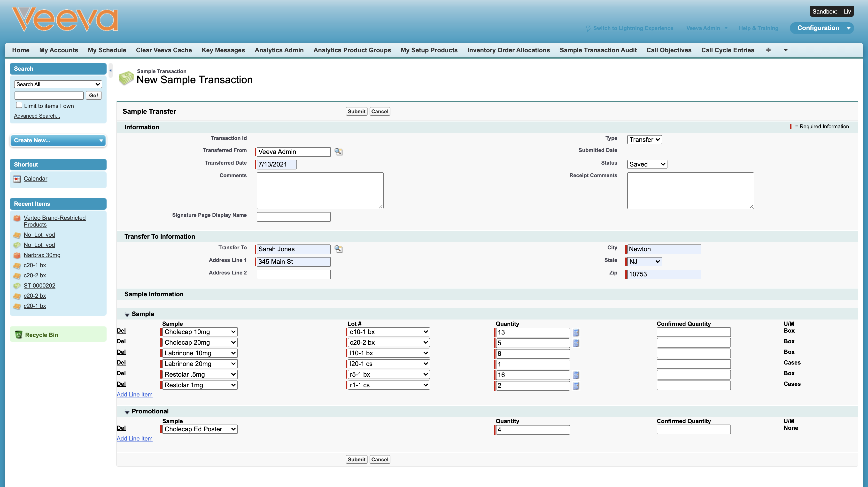Click the plus icon for all tabs
This screenshot has height=487, width=868.
tap(768, 50)
